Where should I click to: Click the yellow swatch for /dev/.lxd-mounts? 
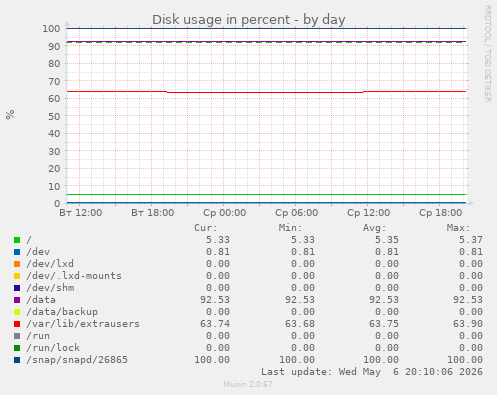(x=17, y=276)
